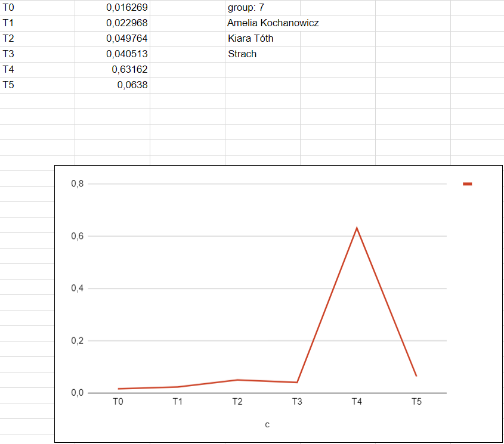Click the chart line peak at T4
Screen dimensions: 504x444
pos(357,228)
